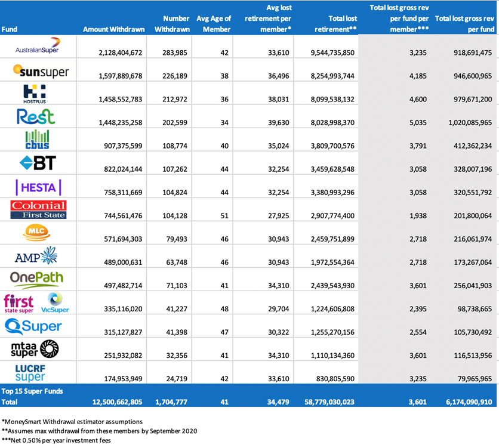Viewport: 499px width, 448px height.
Task: Click the VicSuper logo
Action: [55, 303]
